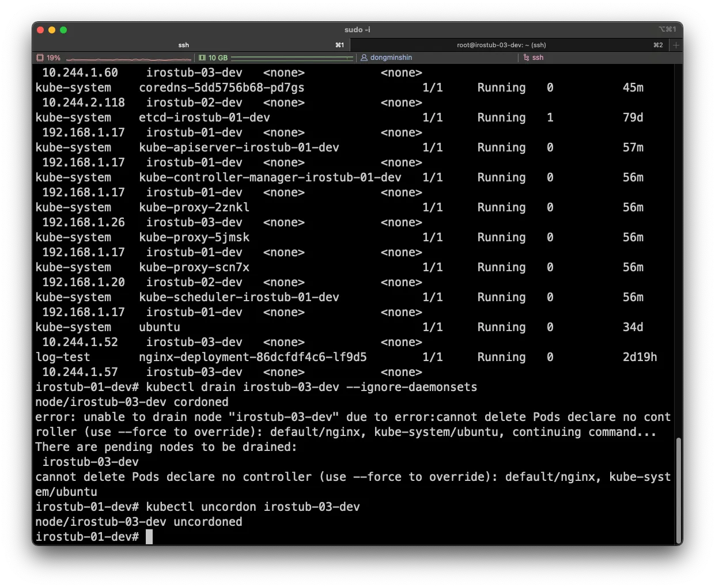Click the terminal's vertical scrollbar thumb

(679, 490)
